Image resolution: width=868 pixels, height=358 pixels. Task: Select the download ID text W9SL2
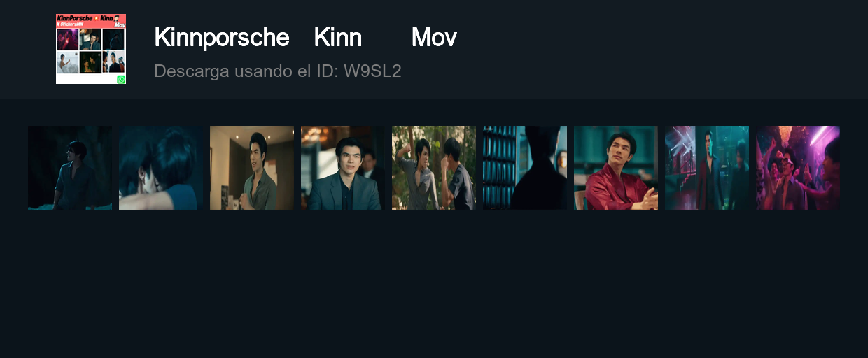point(372,71)
